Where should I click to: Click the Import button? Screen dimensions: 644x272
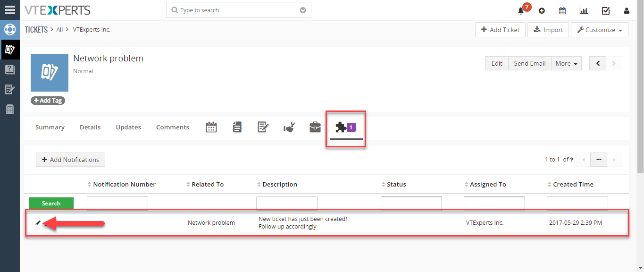(x=548, y=30)
